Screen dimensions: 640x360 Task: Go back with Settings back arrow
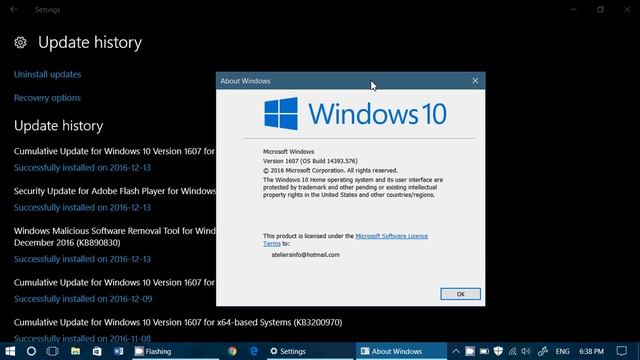point(14,9)
